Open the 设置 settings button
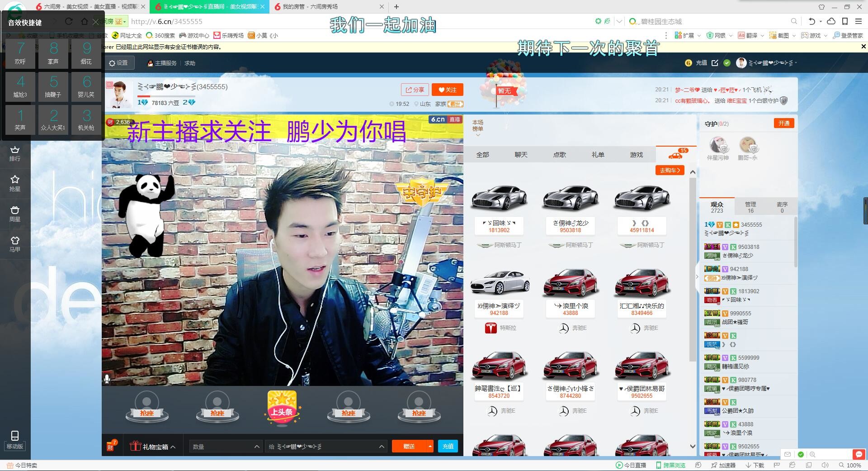 coord(118,63)
